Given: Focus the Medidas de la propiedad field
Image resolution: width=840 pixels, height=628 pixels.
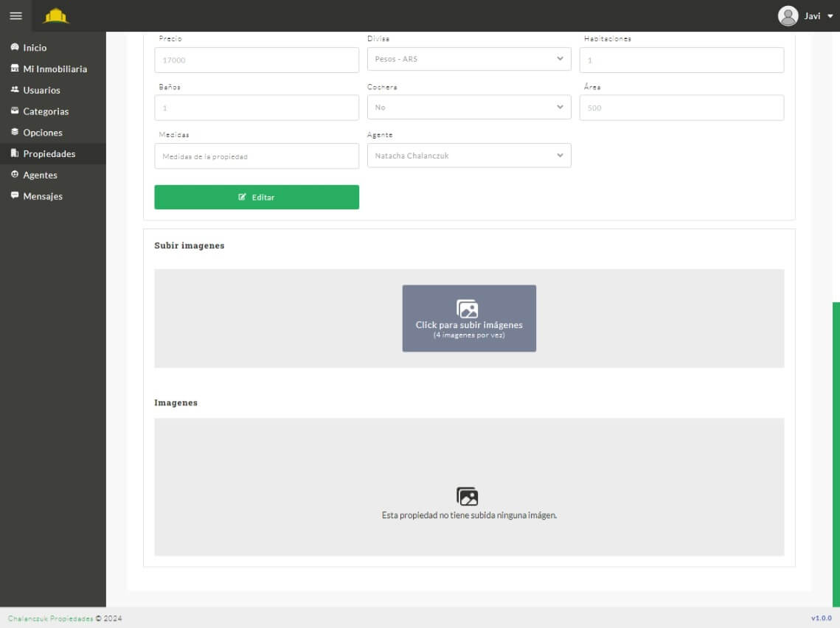Looking at the screenshot, I should 257,156.
